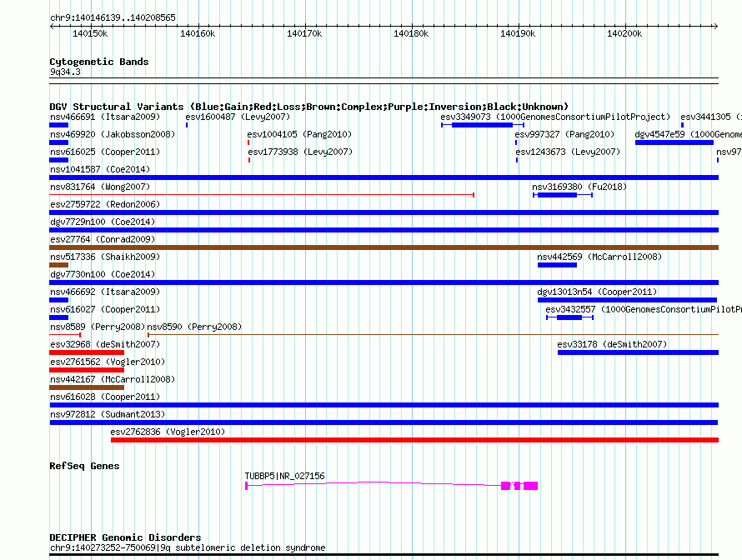The width and height of the screenshot is (742, 560).
Task: Click the nsv8590 (Perry2008) label
Action: point(194,327)
